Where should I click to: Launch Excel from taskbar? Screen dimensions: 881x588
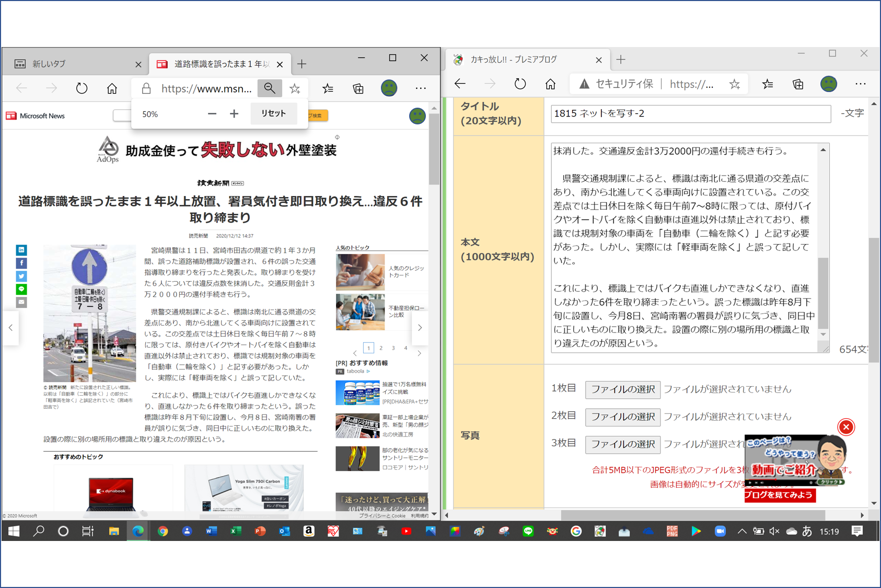(x=236, y=532)
